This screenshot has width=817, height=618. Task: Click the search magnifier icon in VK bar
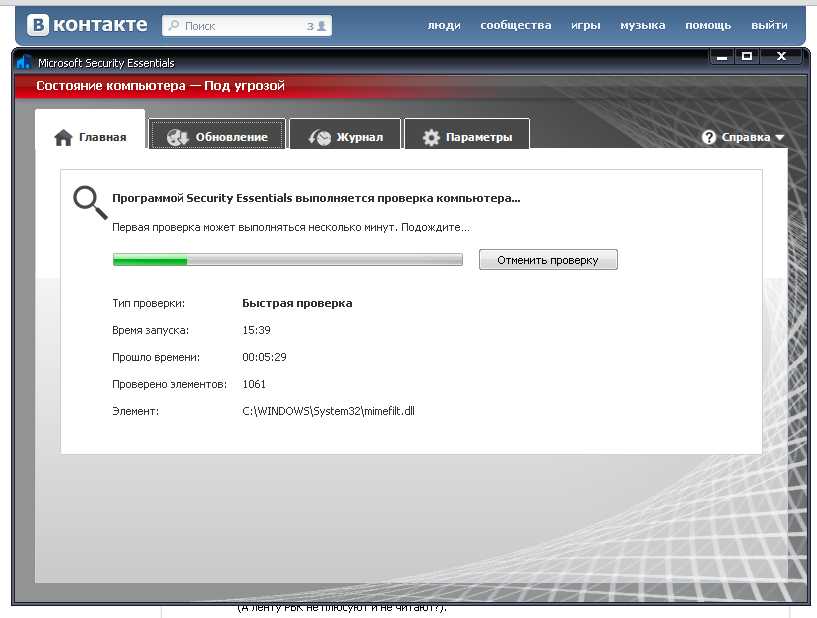click(x=174, y=25)
